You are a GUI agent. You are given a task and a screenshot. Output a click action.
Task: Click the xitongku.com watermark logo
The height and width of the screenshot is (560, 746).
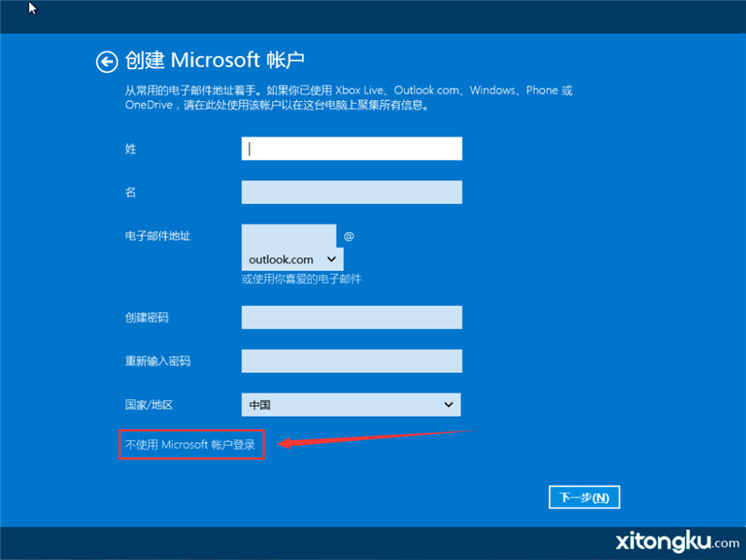(677, 541)
